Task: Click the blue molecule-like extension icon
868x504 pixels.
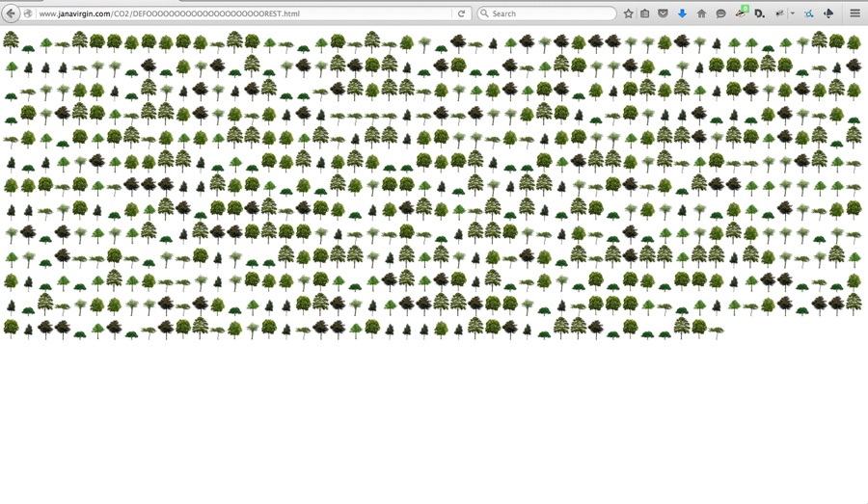Action: [x=809, y=13]
